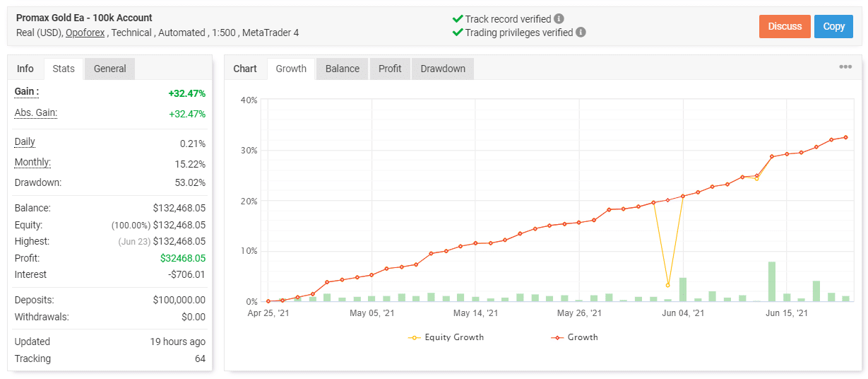Screen dimensions: 868x379
Task: Switch chart to Profit tab
Action: click(390, 69)
